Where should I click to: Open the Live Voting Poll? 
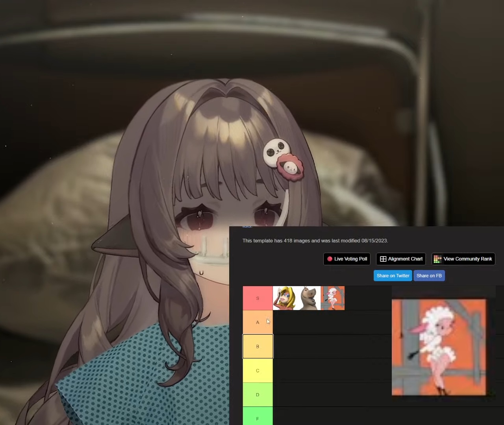(347, 259)
